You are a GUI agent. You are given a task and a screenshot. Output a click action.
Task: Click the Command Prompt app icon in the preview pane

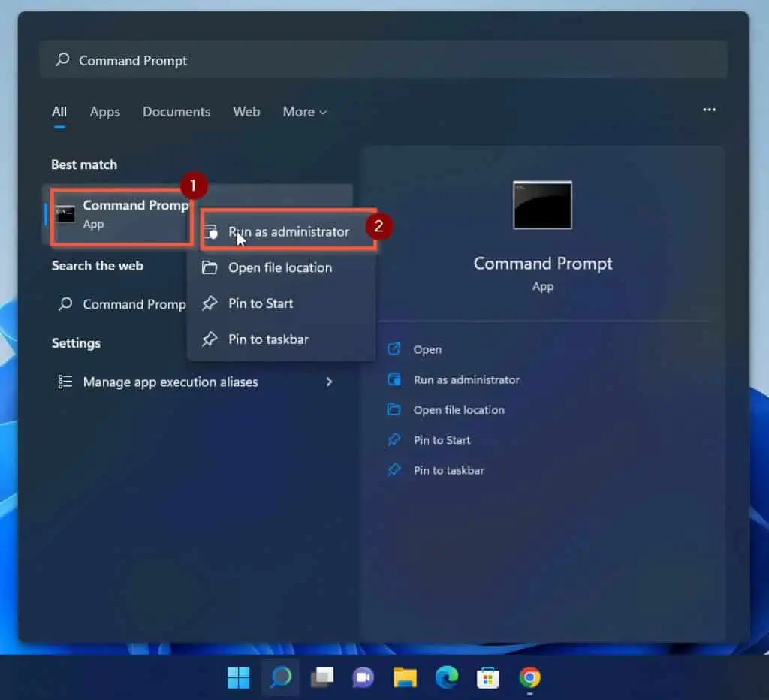tap(542, 204)
